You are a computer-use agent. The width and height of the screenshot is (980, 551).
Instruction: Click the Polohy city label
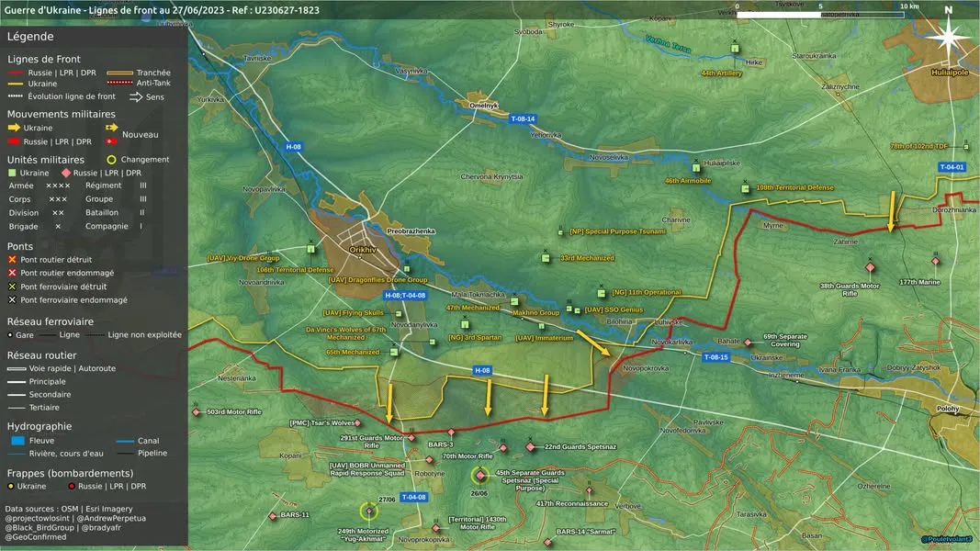948,409
